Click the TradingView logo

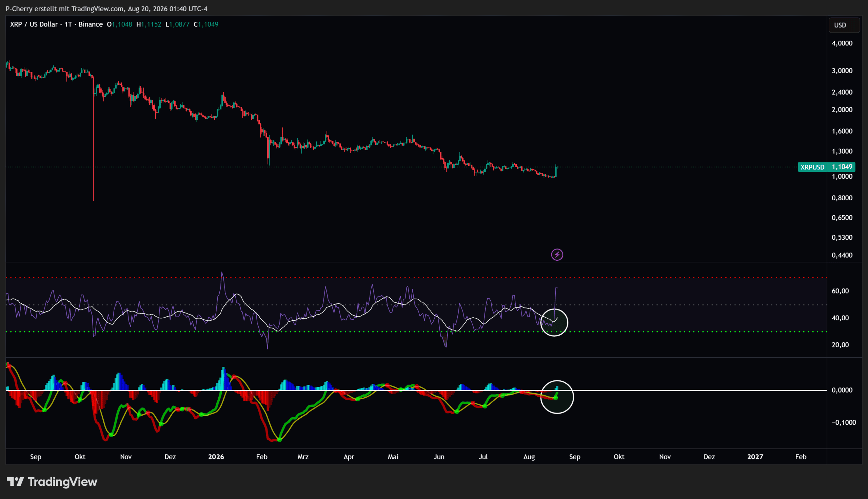point(52,482)
